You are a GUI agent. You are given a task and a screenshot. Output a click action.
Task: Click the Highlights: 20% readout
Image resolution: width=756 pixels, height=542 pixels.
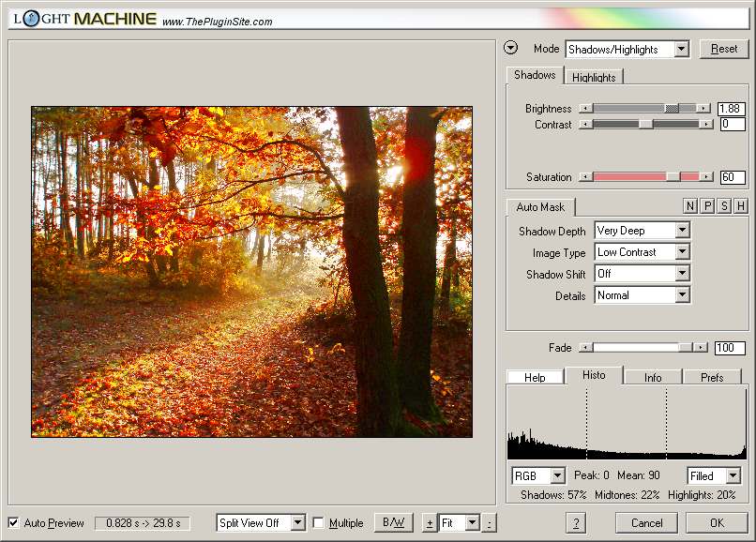[702, 495]
